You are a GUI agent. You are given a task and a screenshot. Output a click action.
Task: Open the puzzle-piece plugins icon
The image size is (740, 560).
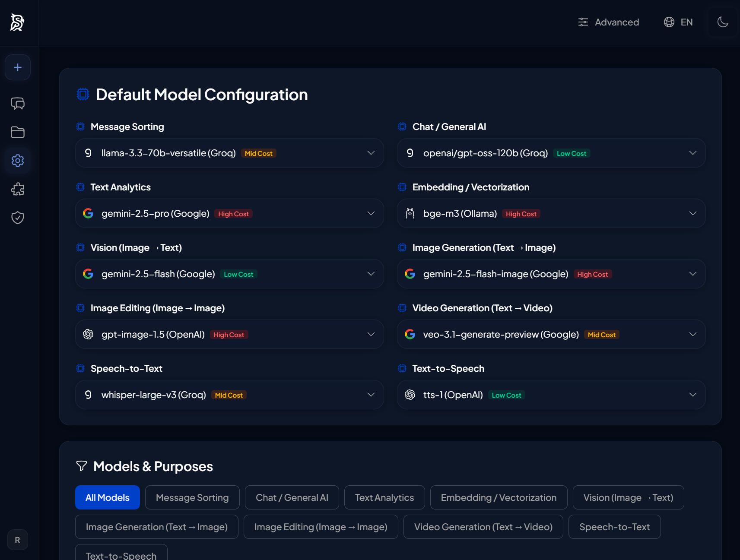18,189
